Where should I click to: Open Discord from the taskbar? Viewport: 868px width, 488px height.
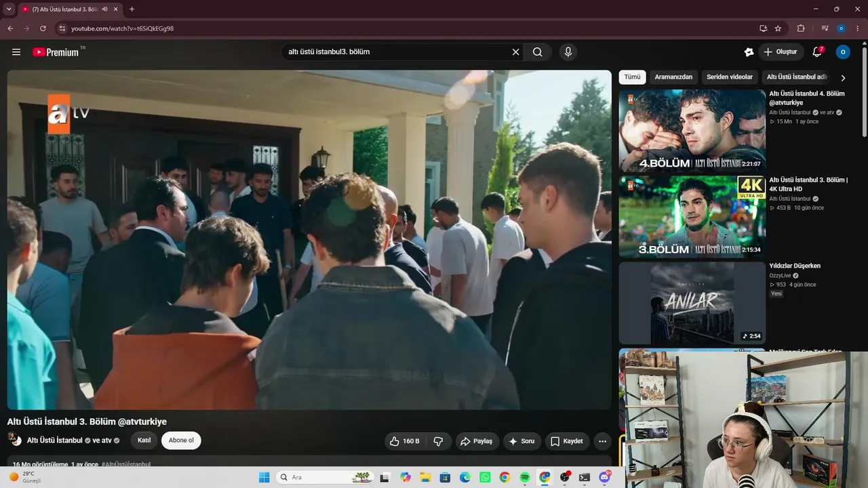604,477
